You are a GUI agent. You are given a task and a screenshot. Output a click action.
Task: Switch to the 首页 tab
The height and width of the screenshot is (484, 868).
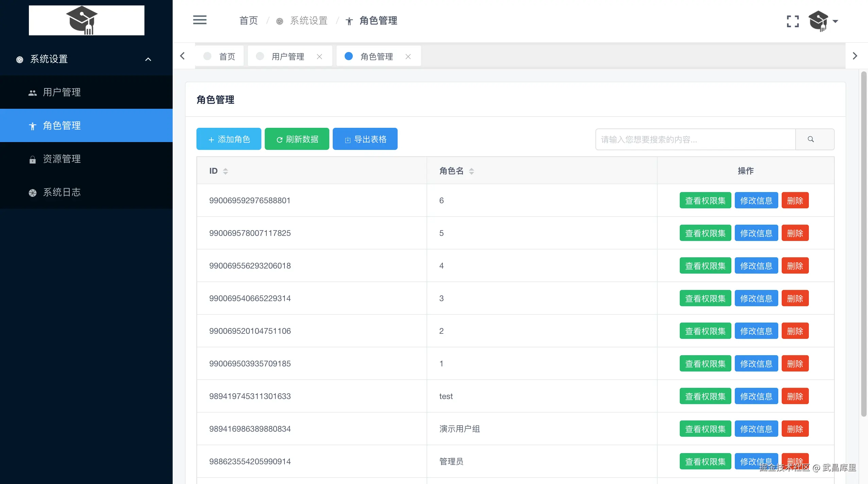227,56
